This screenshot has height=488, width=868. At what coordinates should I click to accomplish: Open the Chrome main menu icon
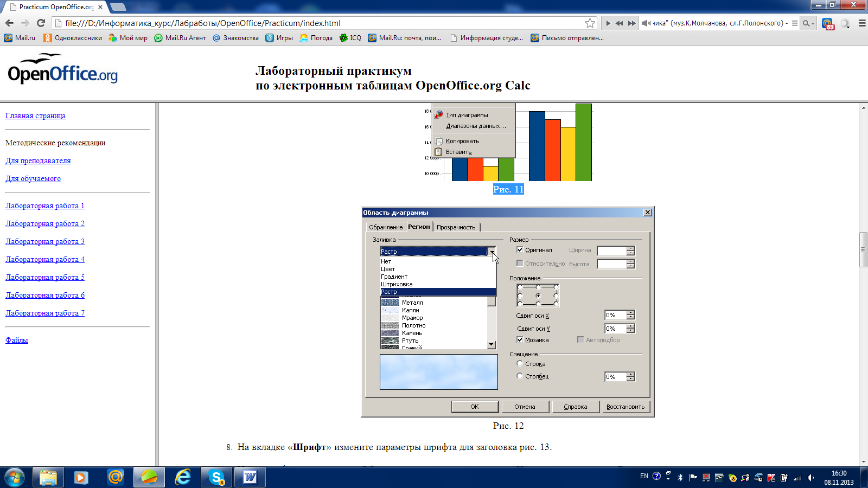pos(862,23)
